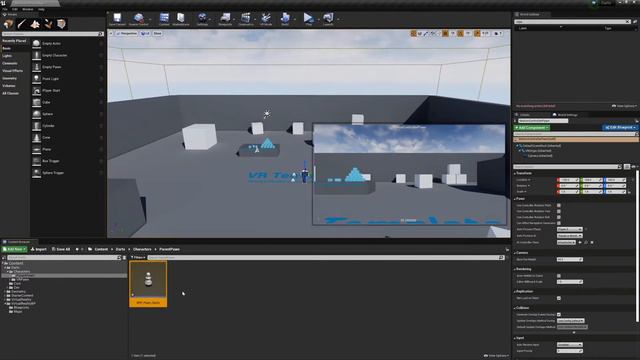Toggle Net Load on Client checkbox

(x=559, y=298)
